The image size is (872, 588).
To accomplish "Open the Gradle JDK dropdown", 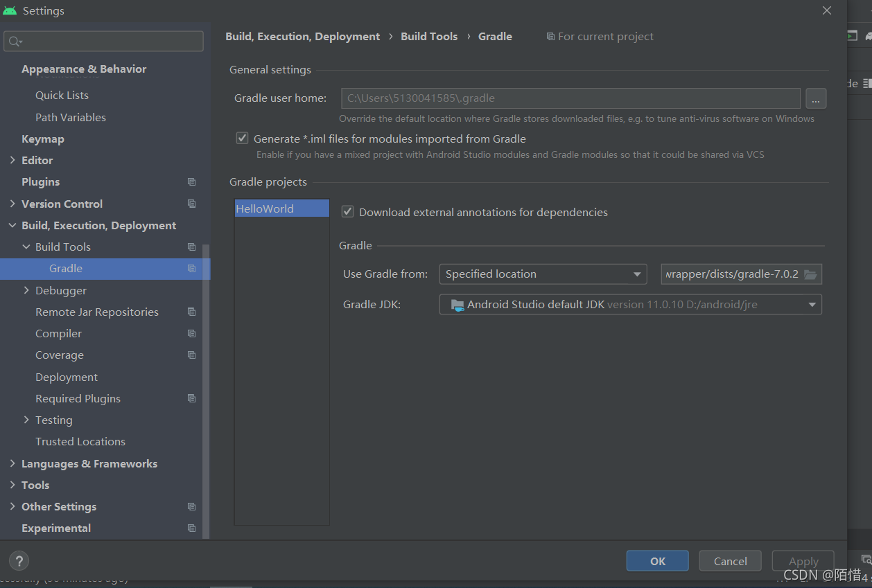I will [x=631, y=305].
